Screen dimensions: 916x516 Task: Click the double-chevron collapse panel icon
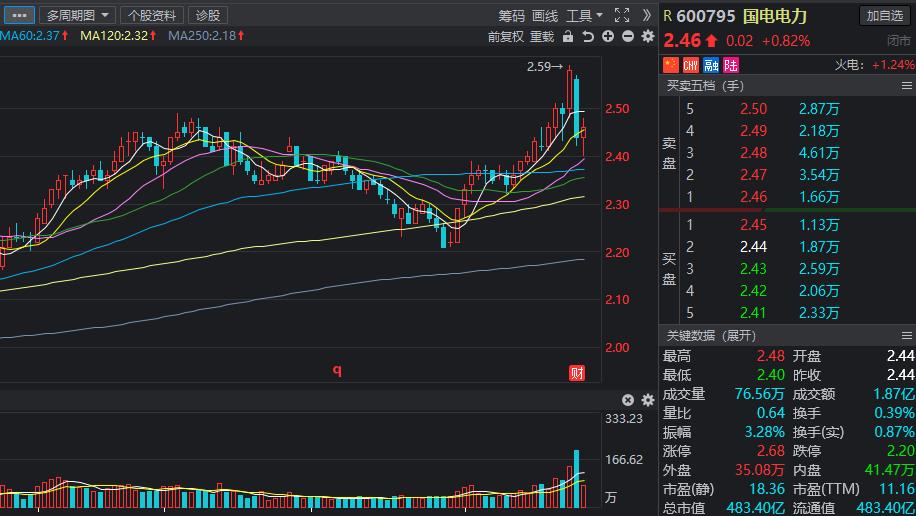click(646, 15)
